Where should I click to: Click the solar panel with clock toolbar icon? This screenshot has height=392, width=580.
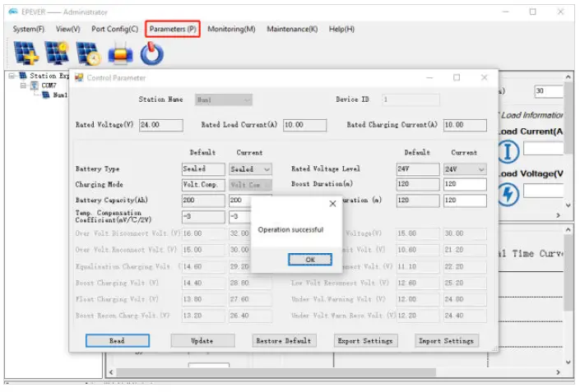pyautogui.click(x=87, y=53)
